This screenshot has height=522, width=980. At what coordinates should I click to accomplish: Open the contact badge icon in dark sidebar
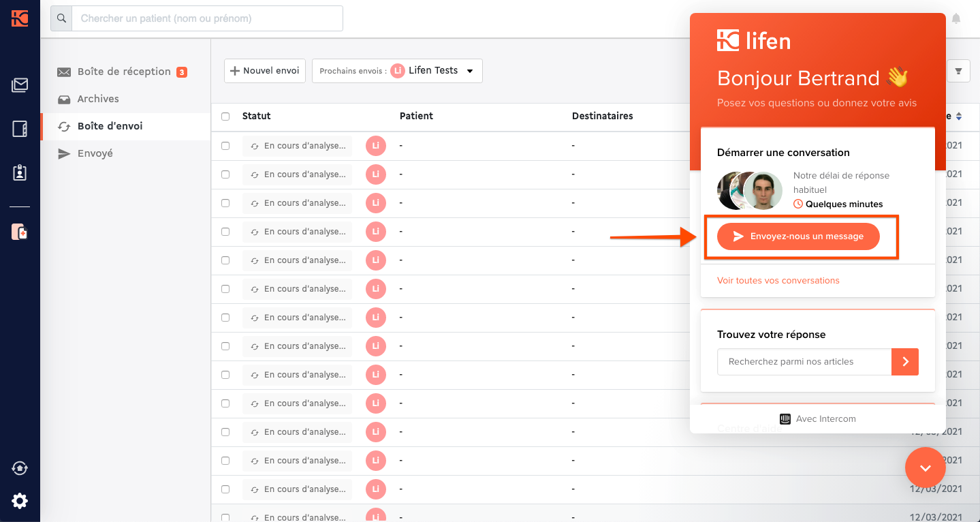[20, 172]
